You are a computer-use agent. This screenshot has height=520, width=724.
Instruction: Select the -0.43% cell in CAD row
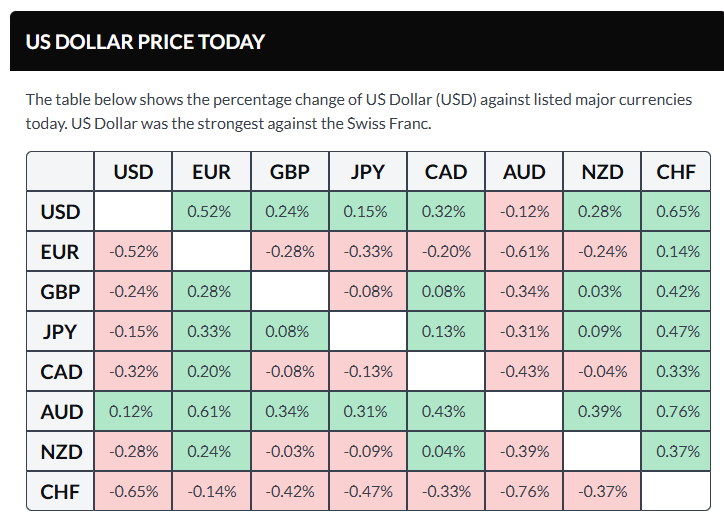pos(524,372)
